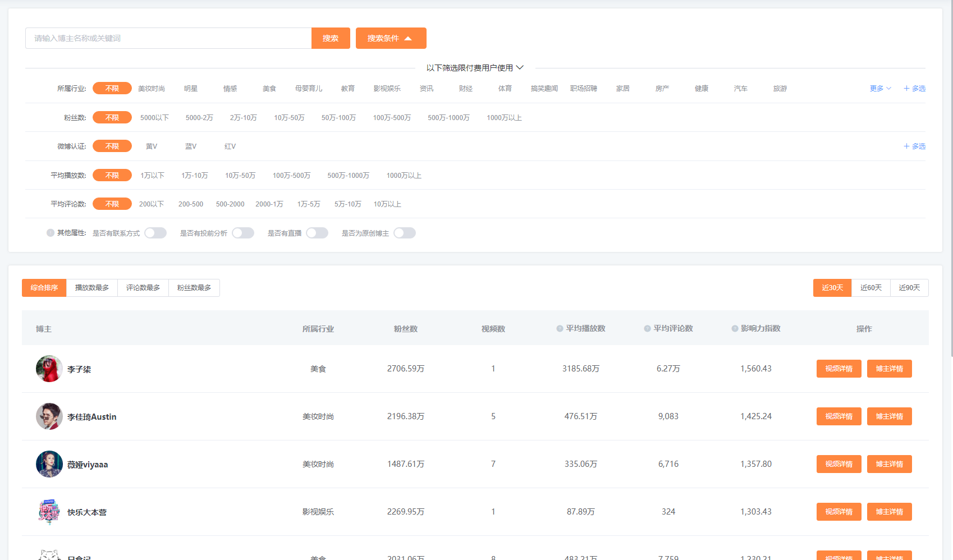The image size is (953, 560).
Task: Filter average comments by 10万以上
Action: [387, 204]
